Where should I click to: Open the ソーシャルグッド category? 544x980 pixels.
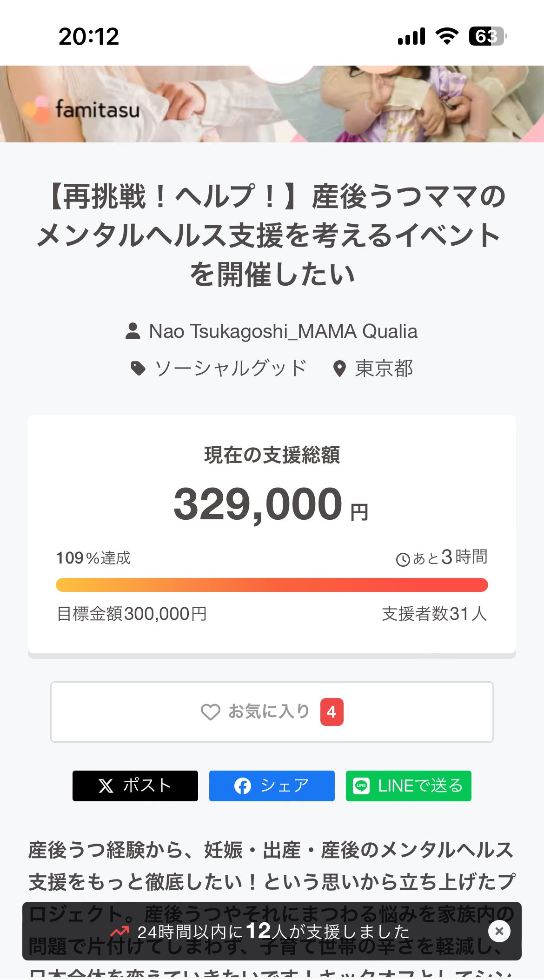pyautogui.click(x=231, y=369)
